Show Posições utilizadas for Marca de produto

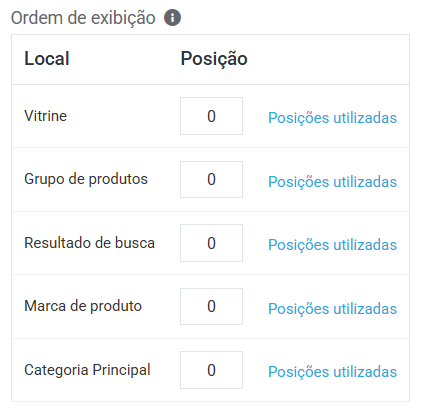[x=332, y=309]
